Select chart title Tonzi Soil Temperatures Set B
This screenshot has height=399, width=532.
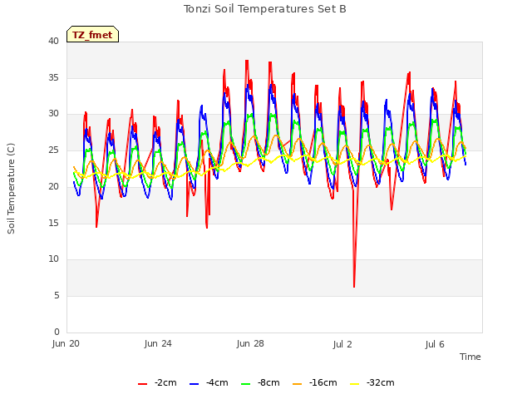(x=265, y=9)
